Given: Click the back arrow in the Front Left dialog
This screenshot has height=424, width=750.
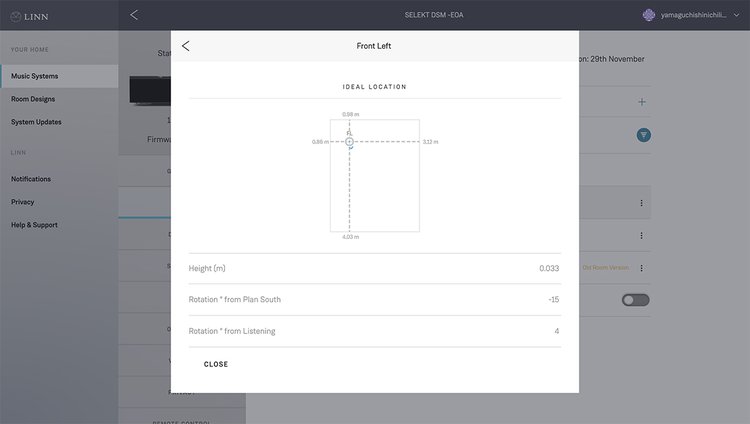Looking at the screenshot, I should pyautogui.click(x=186, y=46).
